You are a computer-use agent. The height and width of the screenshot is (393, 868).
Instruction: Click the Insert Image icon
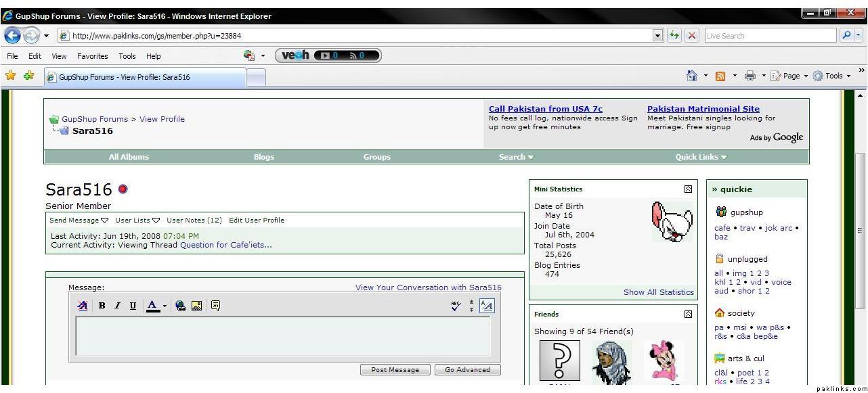tap(196, 306)
